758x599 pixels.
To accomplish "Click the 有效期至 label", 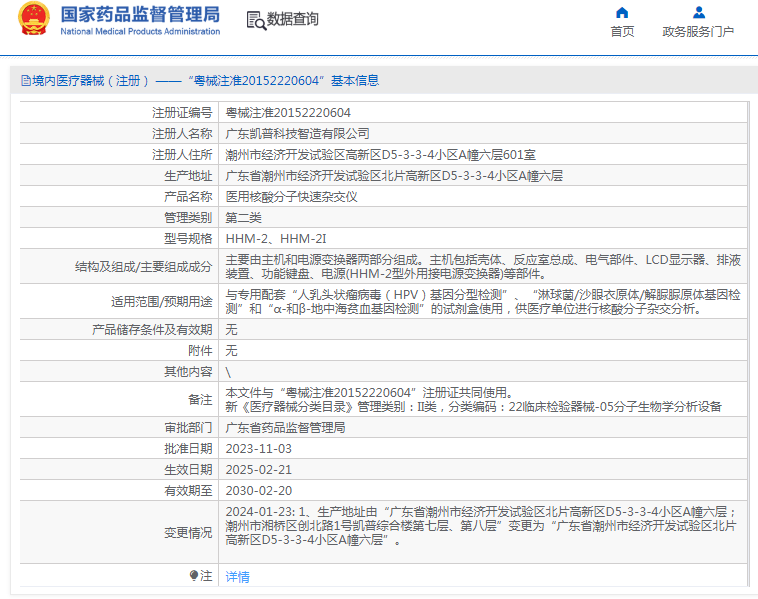I will pos(188,491).
